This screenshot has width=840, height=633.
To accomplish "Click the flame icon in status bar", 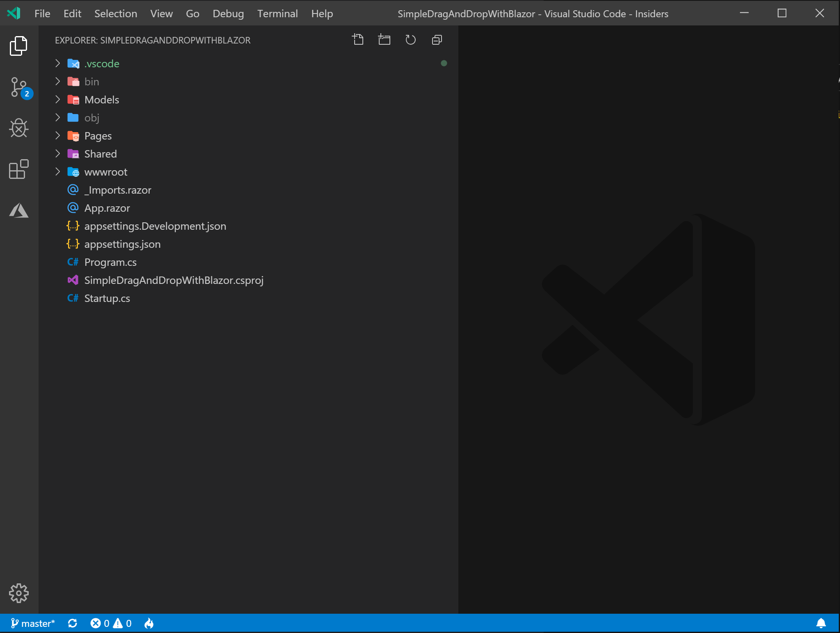I will [x=149, y=623].
